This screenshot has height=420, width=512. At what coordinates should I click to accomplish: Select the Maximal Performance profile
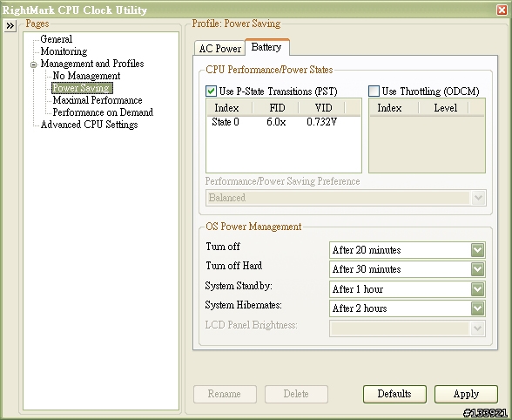pyautogui.click(x=98, y=100)
